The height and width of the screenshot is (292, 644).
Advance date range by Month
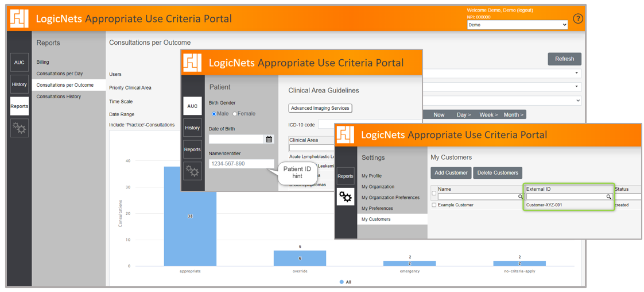tap(513, 115)
